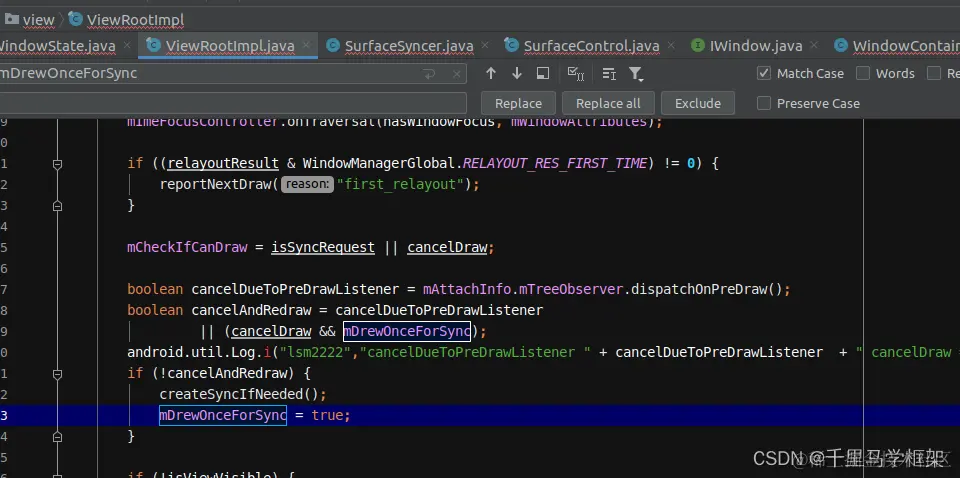Screen dimensions: 960x478
Task: Close the ViewRootImpl.java tab
Action: (306, 45)
